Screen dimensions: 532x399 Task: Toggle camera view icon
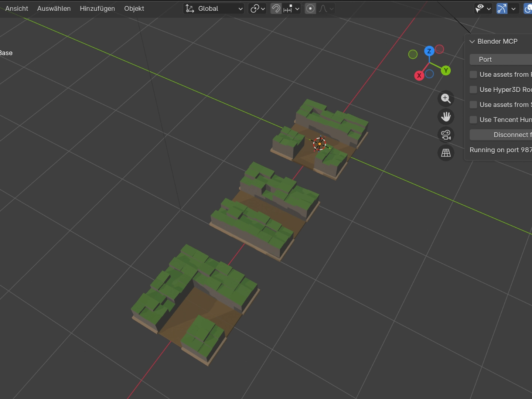pos(446,135)
